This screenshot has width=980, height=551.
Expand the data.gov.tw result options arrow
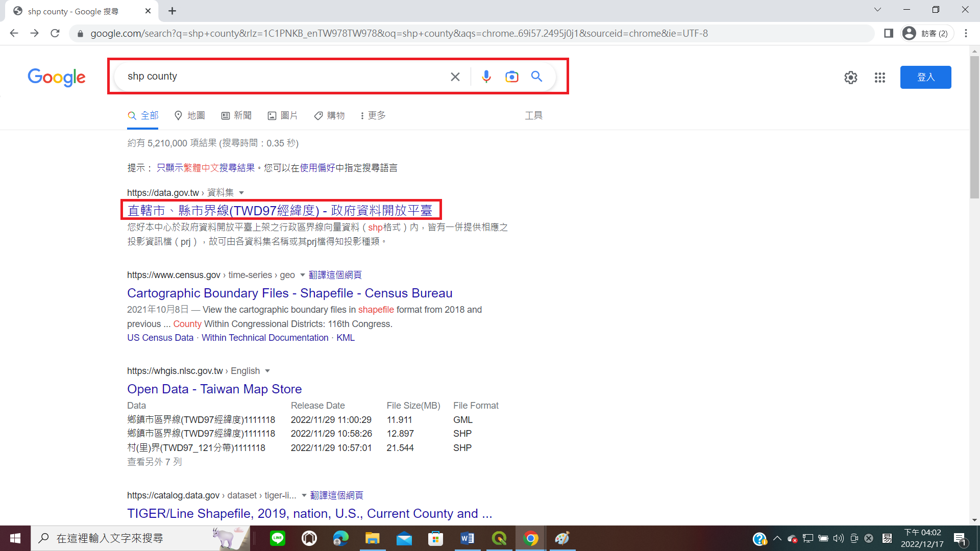tap(241, 193)
